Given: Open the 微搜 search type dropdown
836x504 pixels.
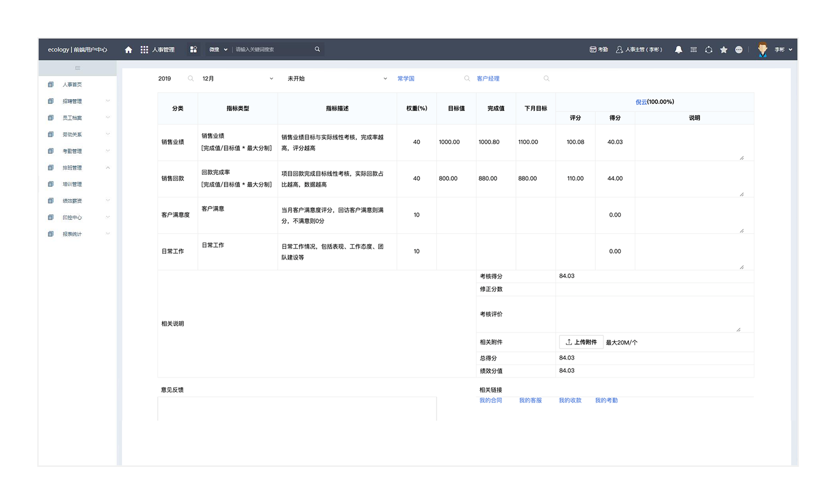Looking at the screenshot, I should tap(218, 50).
